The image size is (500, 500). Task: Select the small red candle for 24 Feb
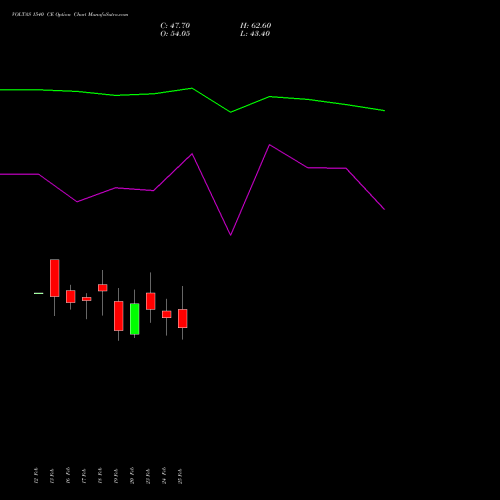click(x=167, y=314)
